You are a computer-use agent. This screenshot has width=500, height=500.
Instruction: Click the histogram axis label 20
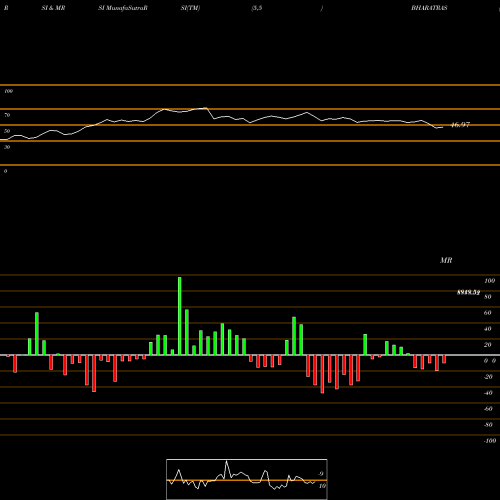(x=488, y=345)
